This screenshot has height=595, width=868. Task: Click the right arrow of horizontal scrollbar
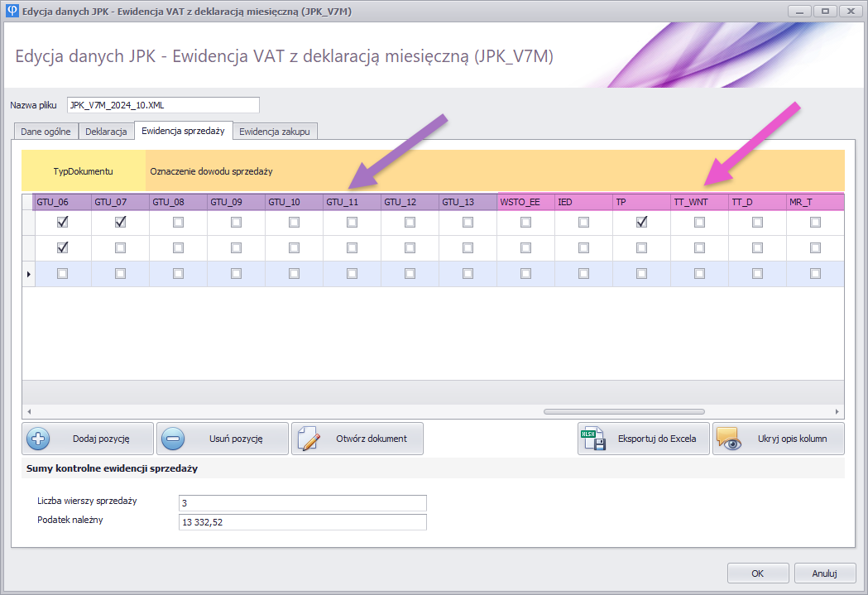tap(837, 411)
